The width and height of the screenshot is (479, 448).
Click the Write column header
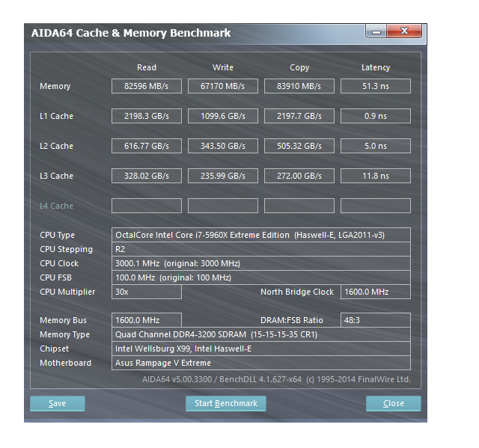tap(223, 67)
